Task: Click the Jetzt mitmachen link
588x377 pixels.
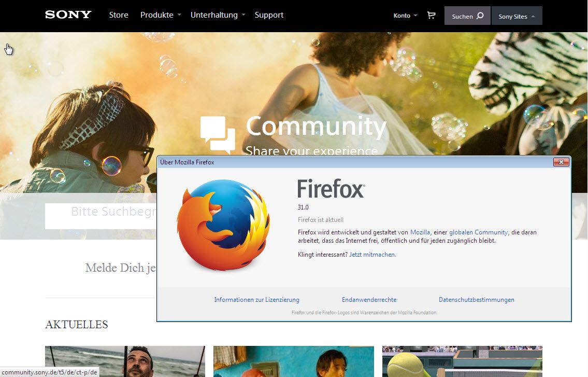Action: [x=372, y=255]
